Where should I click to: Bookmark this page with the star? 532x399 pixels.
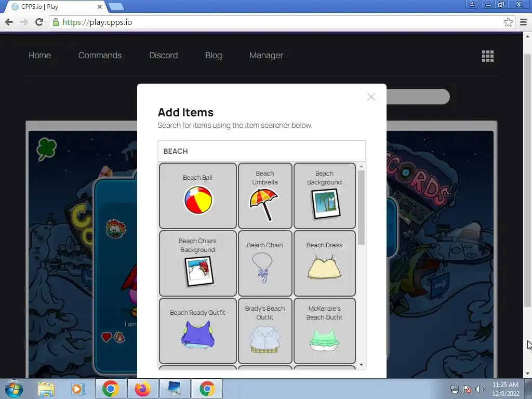pos(508,22)
